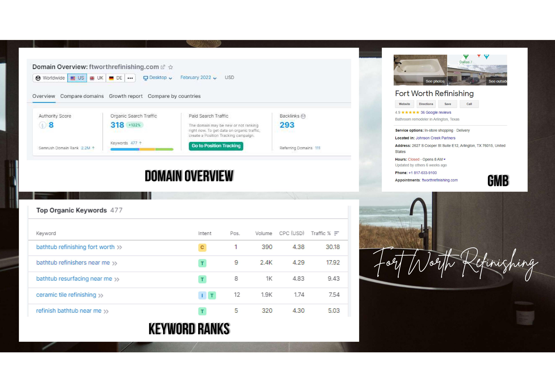Image resolution: width=555 pixels, height=392 pixels.
Task: Click the keywords distribution color bar
Action: pos(142,149)
